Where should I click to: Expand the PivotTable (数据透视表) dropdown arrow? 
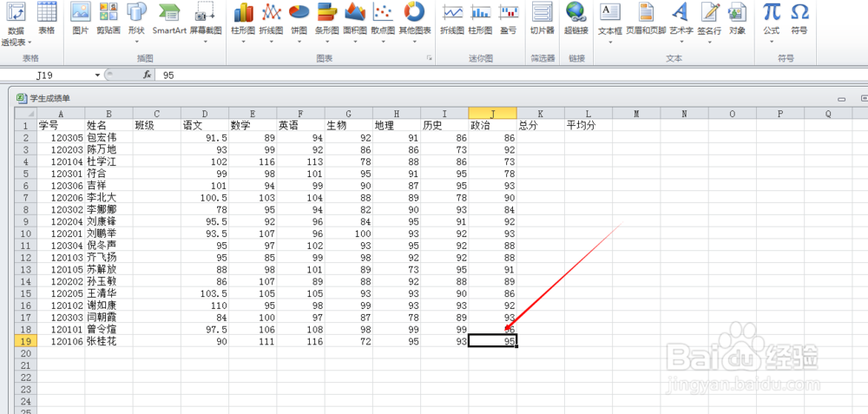[30, 42]
